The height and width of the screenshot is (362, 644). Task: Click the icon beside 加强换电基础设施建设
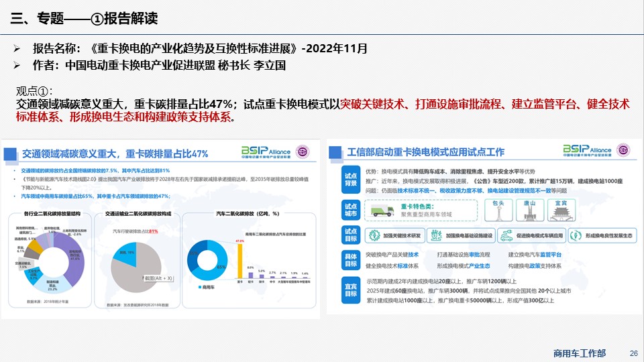(x=436, y=235)
